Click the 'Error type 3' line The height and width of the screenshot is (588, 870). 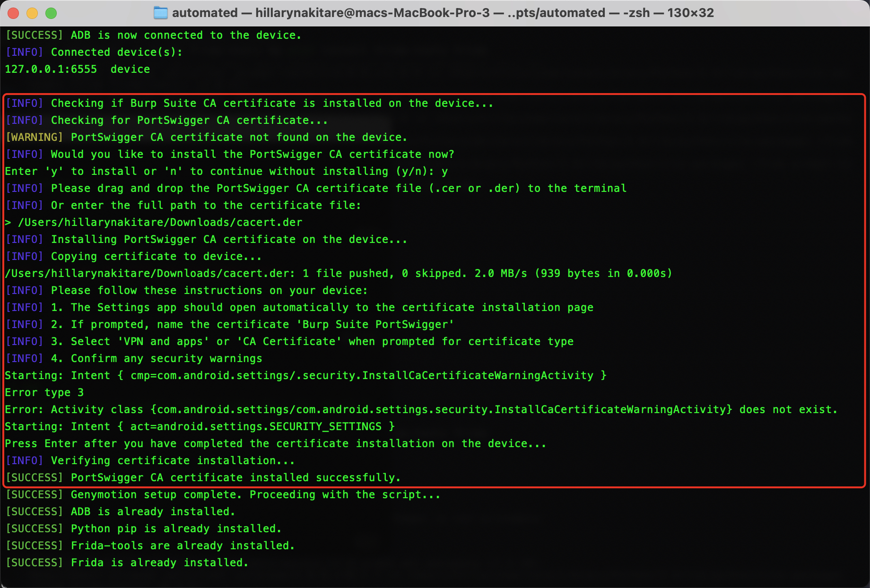point(44,392)
